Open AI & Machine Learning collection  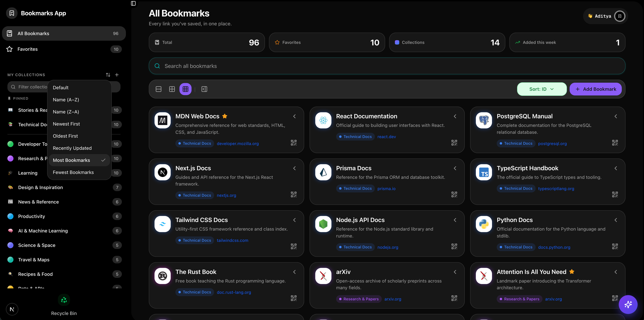(64, 231)
